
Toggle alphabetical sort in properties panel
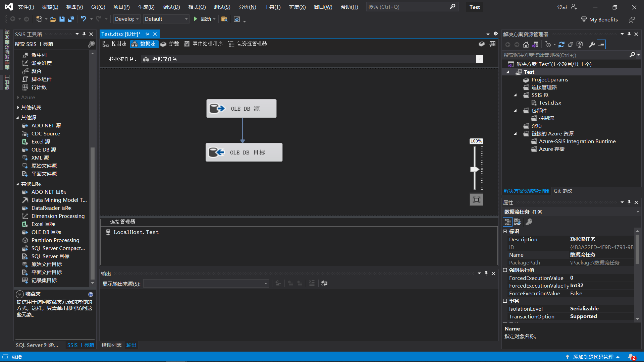click(x=517, y=222)
